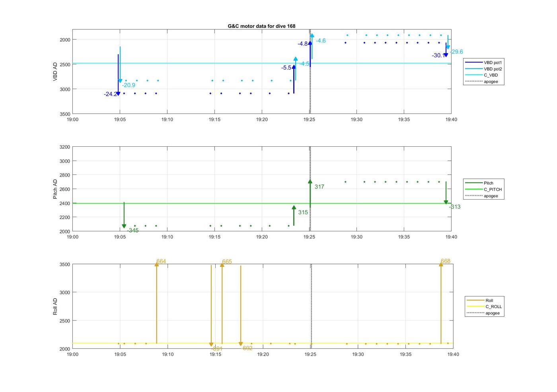This screenshot has width=557, height=392.
Task: Click the '692' roll annotation
Action: (x=247, y=348)
